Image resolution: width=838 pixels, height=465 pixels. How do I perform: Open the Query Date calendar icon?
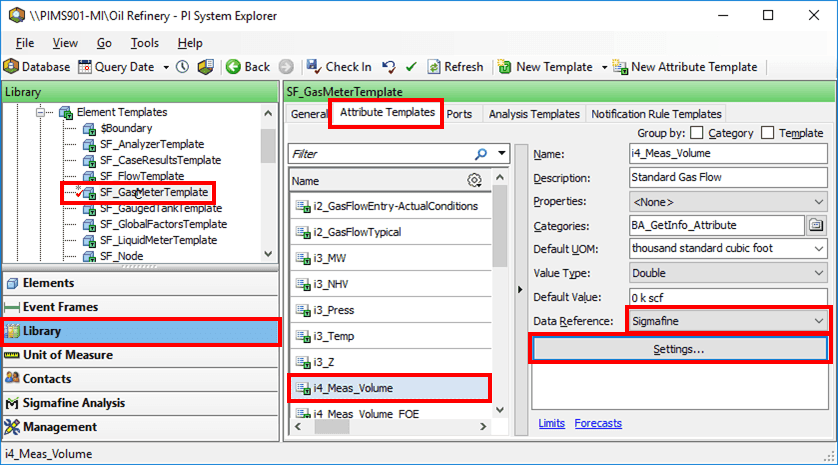(x=84, y=67)
